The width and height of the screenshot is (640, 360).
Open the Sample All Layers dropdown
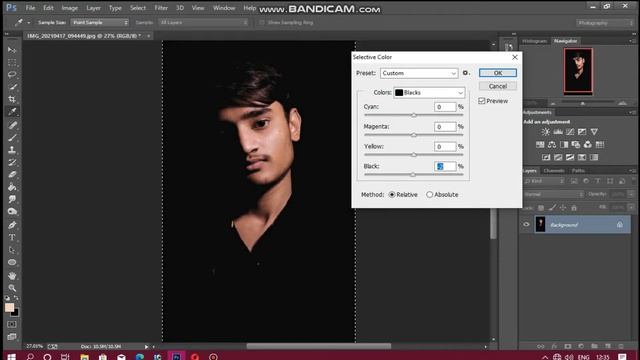coord(203,22)
